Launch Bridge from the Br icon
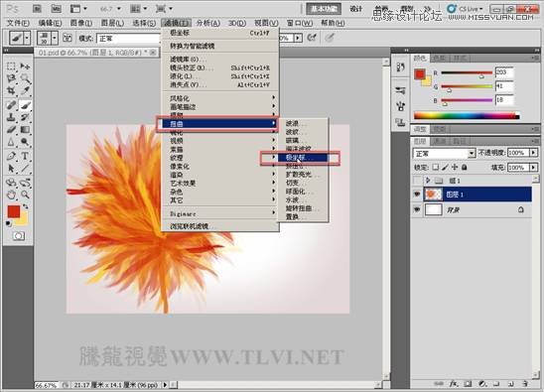This screenshot has width=544, height=392. pyautogui.click(x=37, y=9)
